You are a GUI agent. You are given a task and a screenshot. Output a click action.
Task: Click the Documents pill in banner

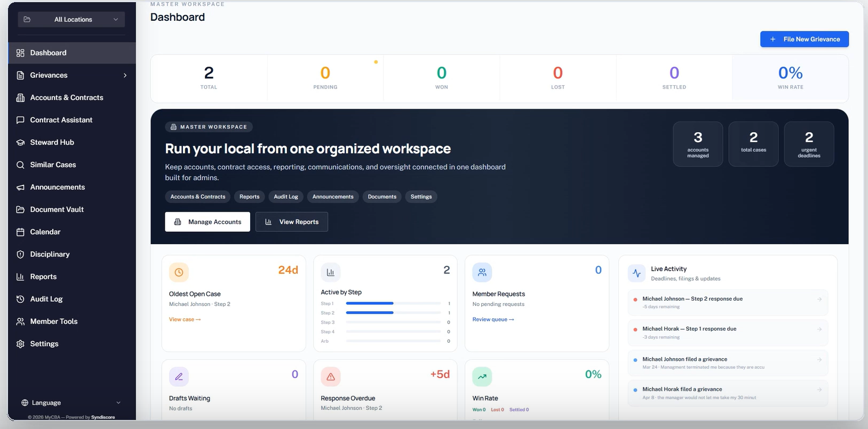click(382, 197)
